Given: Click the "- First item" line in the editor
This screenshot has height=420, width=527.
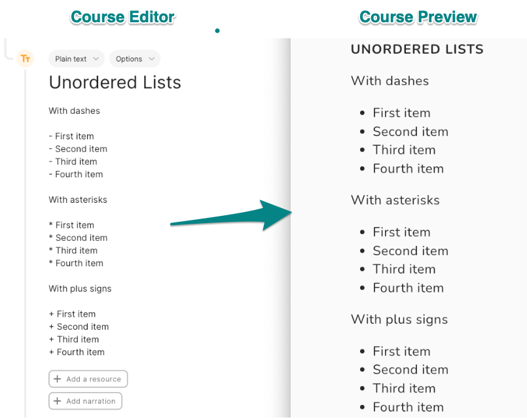Looking at the screenshot, I should coord(71,137).
